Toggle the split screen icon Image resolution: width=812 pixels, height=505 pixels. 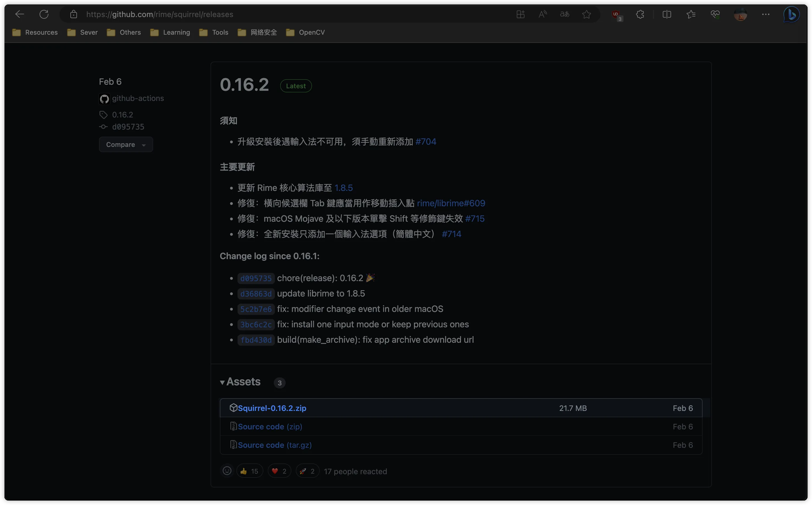[667, 14]
